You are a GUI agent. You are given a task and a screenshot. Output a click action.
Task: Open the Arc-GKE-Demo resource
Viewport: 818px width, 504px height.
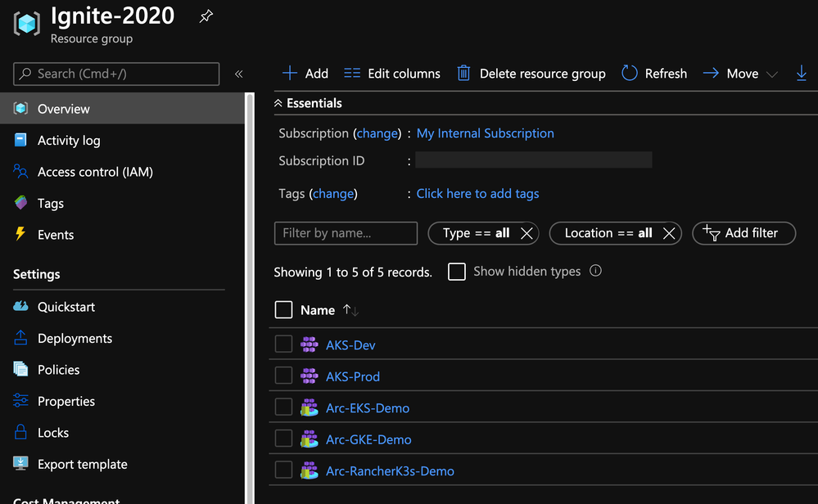(368, 439)
